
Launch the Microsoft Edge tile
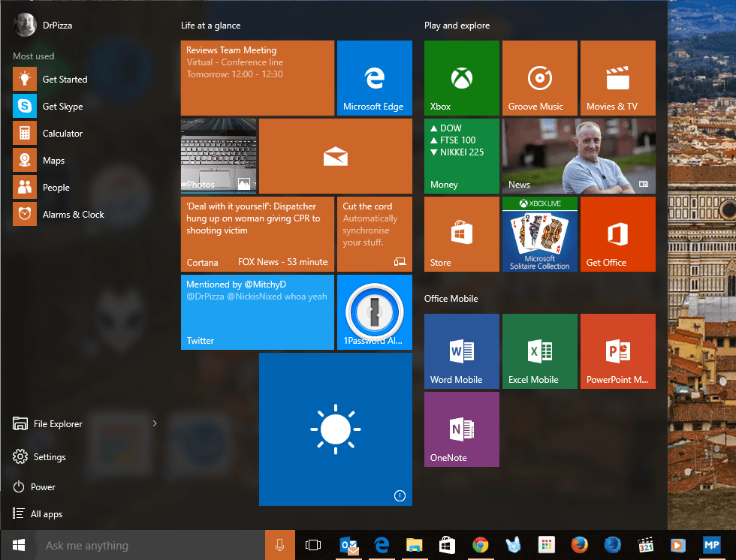tap(375, 78)
